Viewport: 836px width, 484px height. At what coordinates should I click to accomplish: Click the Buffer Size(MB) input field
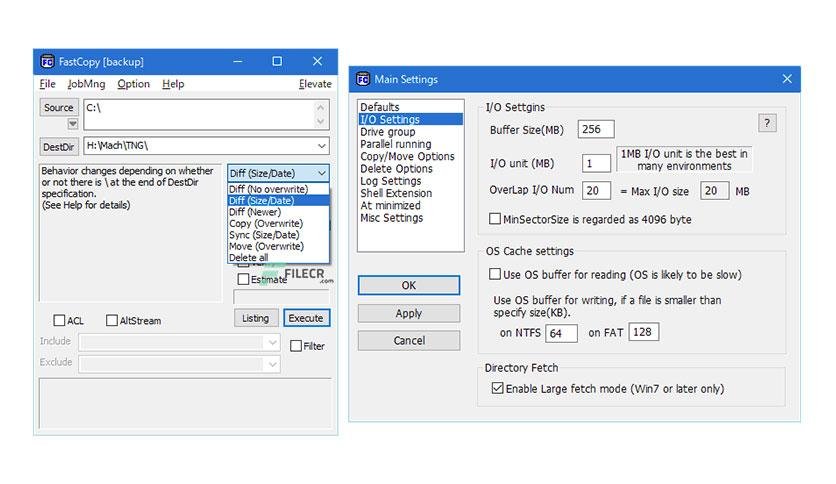pyautogui.click(x=596, y=130)
